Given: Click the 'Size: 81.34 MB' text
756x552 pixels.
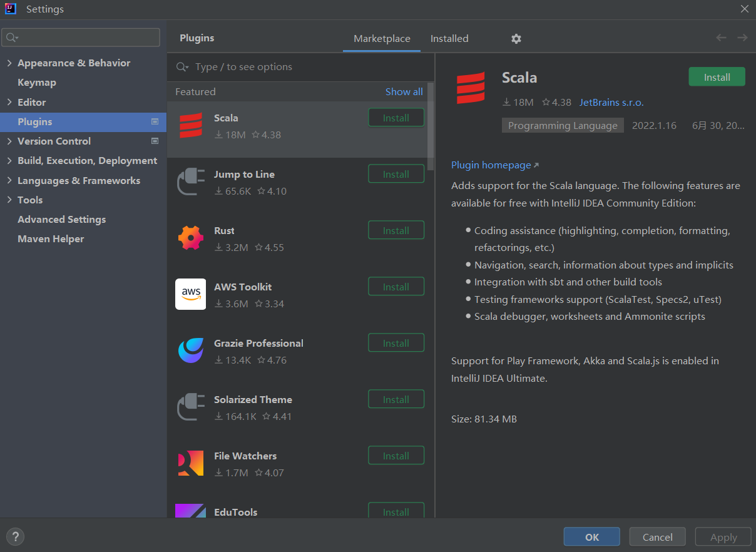Looking at the screenshot, I should (484, 419).
